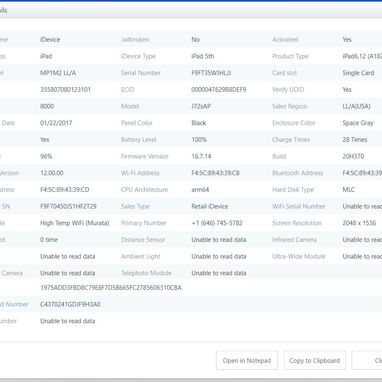
Task: Select the iPad 5th value
Action: pos(203,56)
